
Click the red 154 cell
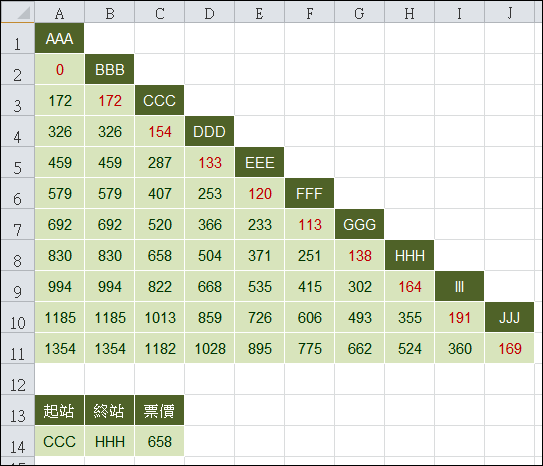click(x=160, y=131)
